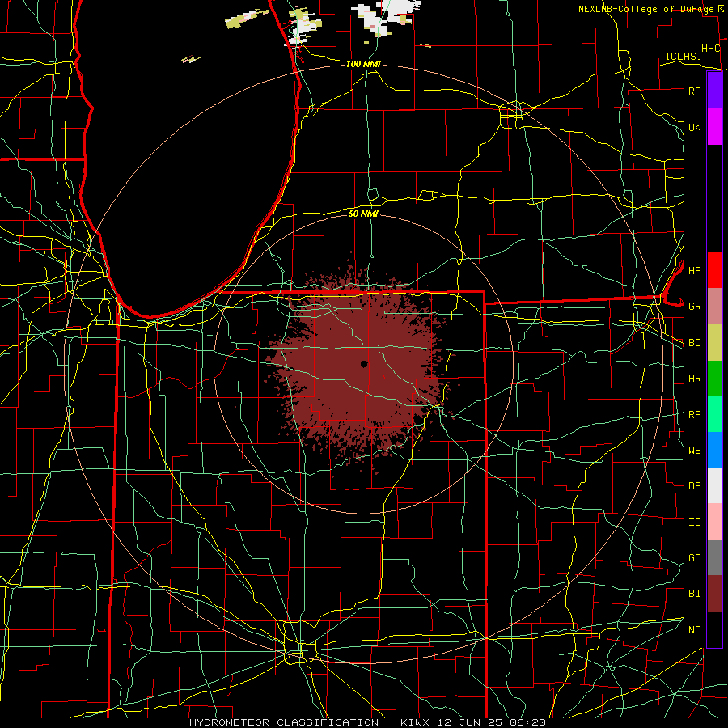Click the ND legend label
This screenshot has height=728, width=728.
pos(694,630)
